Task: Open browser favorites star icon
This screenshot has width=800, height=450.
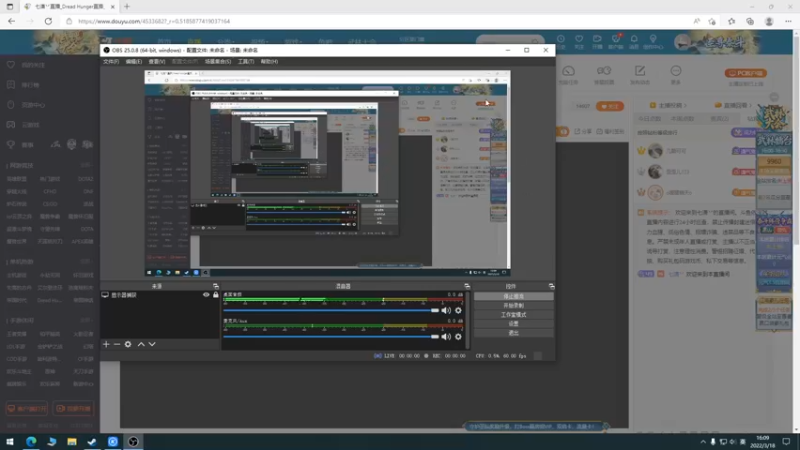Action: 731,21
